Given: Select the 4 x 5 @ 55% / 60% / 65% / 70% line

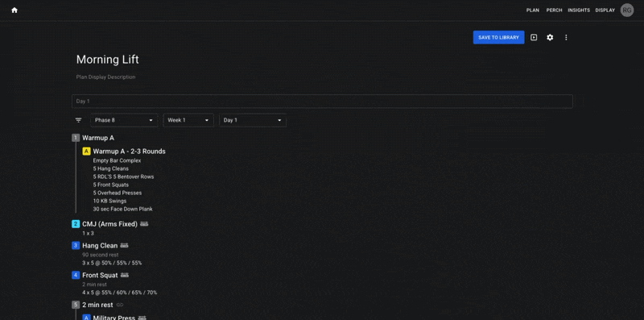Looking at the screenshot, I should pyautogui.click(x=119, y=293).
